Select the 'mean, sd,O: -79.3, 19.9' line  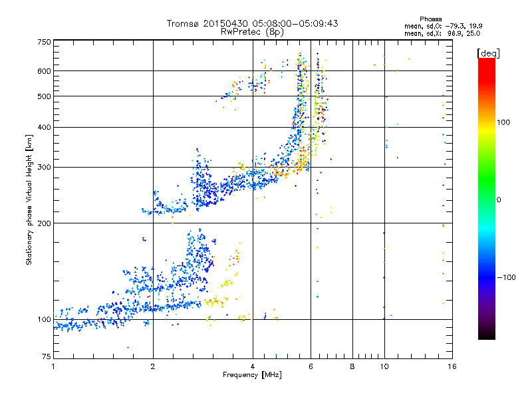click(443, 26)
